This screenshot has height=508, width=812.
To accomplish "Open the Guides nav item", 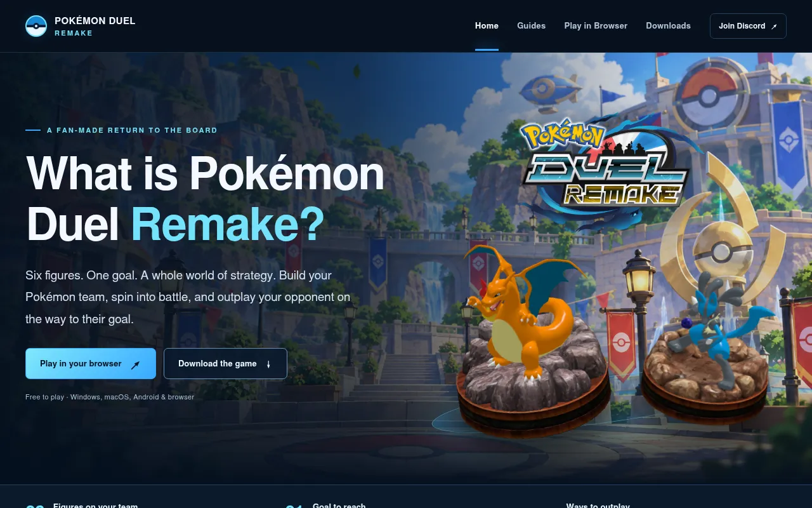I will [x=531, y=26].
